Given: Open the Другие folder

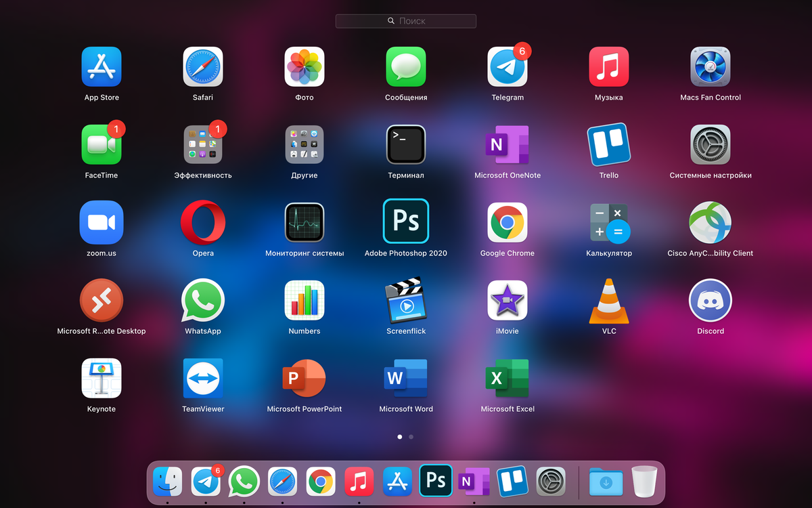Looking at the screenshot, I should [304, 145].
